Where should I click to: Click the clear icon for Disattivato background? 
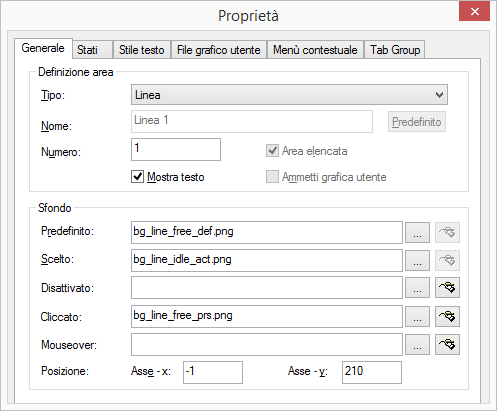pyautogui.click(x=447, y=287)
